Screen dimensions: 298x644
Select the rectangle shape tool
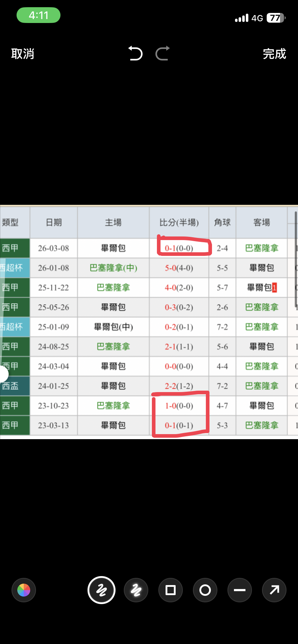tap(171, 590)
